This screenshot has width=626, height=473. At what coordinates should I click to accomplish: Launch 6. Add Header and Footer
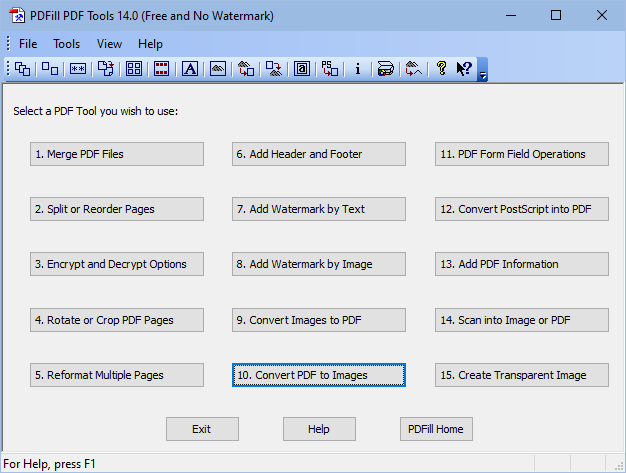click(x=319, y=154)
